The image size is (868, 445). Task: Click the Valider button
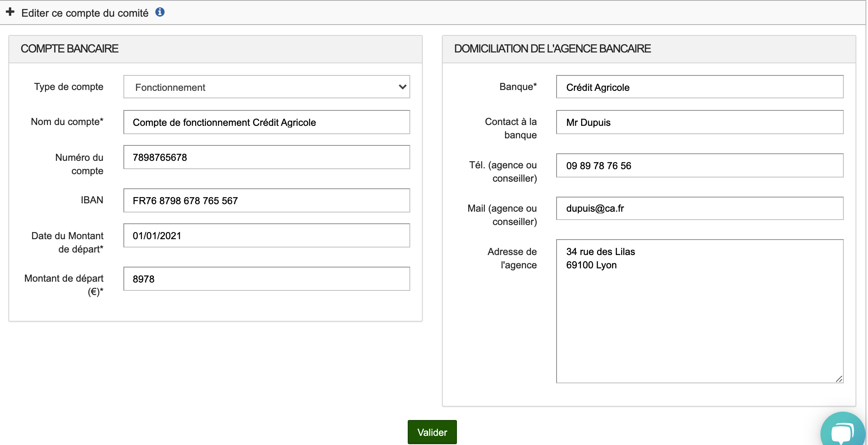click(x=432, y=432)
